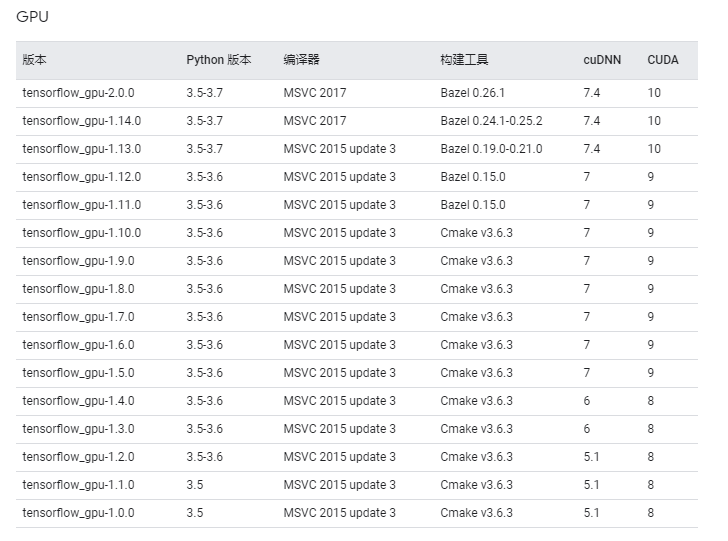This screenshot has height=541, width=728.
Task: Click MSVC 2017 in tensorflow_gpu-2.0.0 row
Action: click(315, 93)
